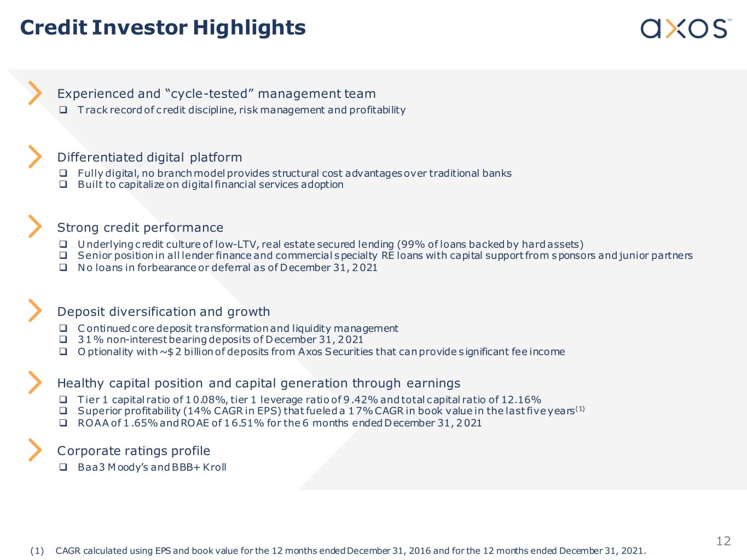Viewport: 747px width, 560px height.
Task: Click checkbox bullet before ROAA of 1.65% line
Action: (x=63, y=423)
